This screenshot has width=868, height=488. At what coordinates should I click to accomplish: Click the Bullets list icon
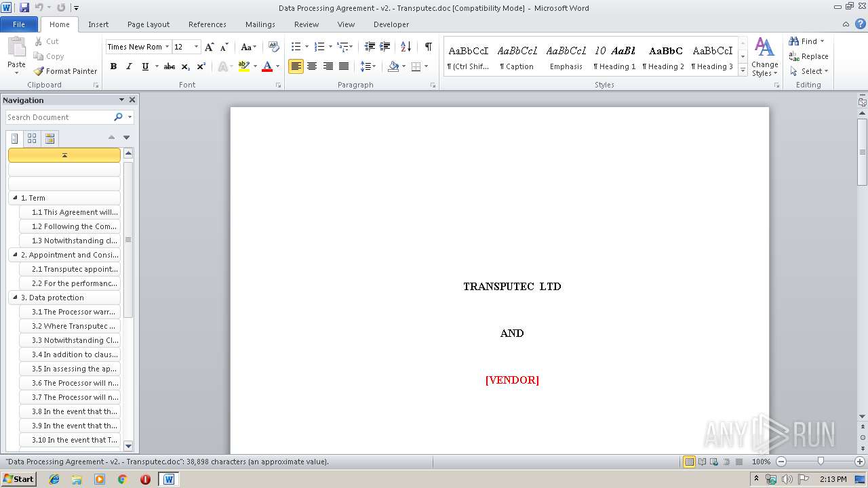(x=296, y=47)
